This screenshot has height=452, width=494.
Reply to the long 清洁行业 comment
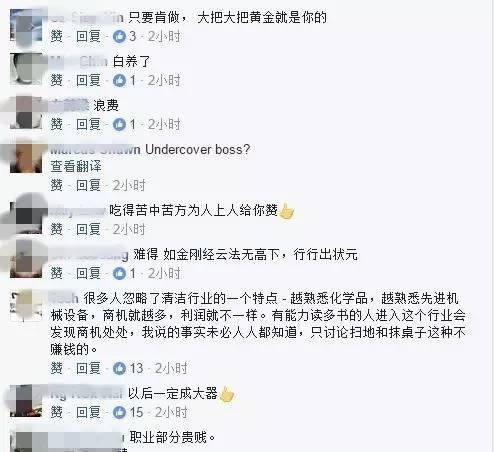(88, 368)
